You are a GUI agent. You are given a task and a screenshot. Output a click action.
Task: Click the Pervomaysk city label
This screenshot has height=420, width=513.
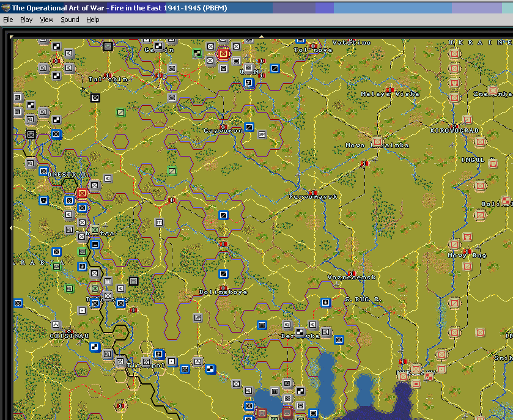313,197
